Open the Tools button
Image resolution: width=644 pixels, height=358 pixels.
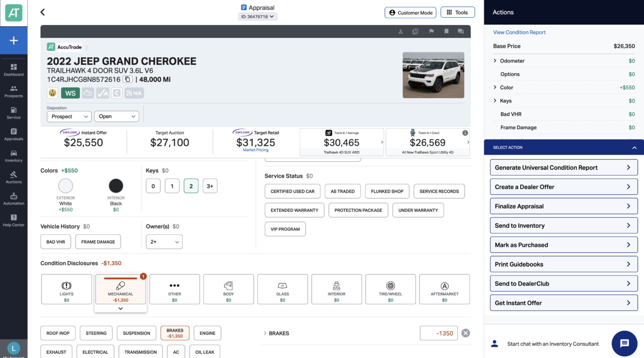pos(457,12)
